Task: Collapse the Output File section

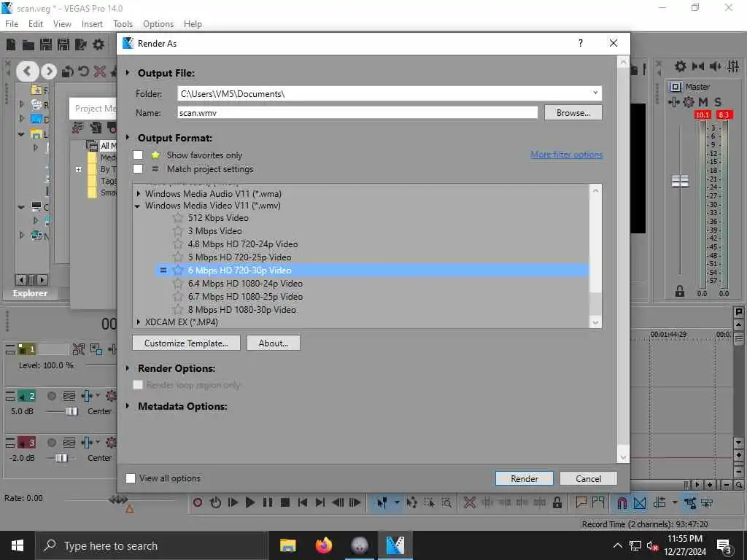Action: 128,73
